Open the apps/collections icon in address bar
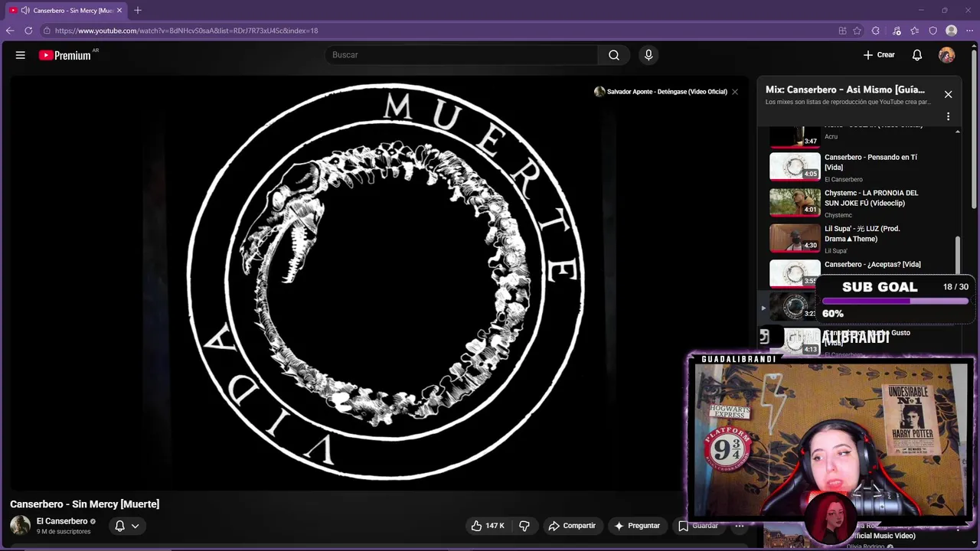The width and height of the screenshot is (980, 551). click(x=842, y=31)
